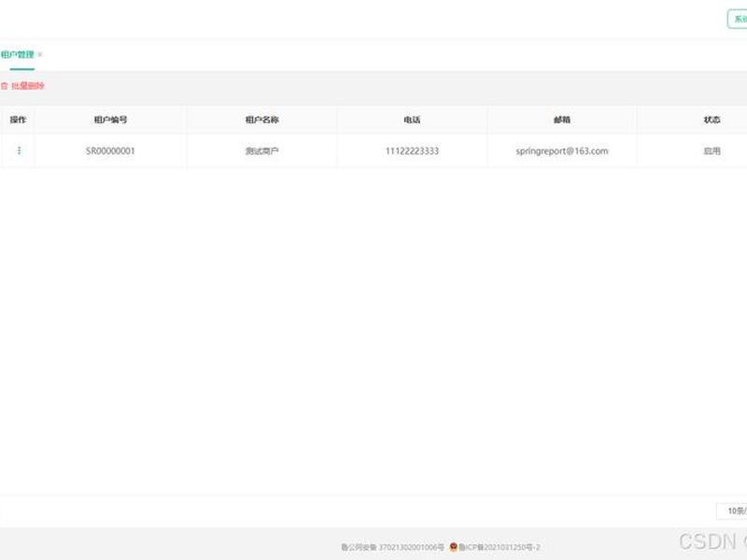Open the 鲁ICP备 registration link

pos(500,547)
